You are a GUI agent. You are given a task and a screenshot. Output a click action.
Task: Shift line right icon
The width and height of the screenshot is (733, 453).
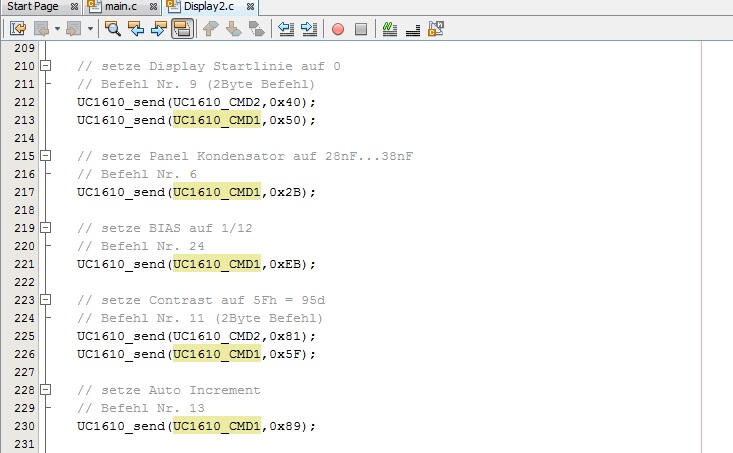click(x=309, y=29)
